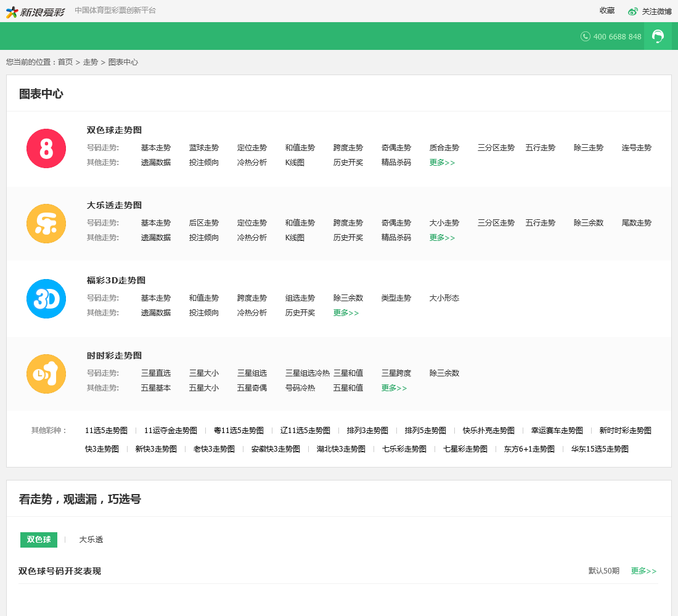Open 质合走势 under 双色球
Image resolution: width=678 pixels, height=616 pixels.
tap(444, 148)
